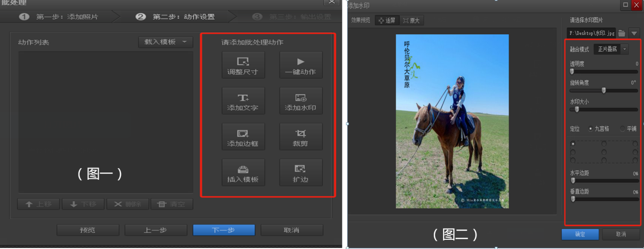Expand the watermark file path dropdown arrow

click(x=634, y=33)
